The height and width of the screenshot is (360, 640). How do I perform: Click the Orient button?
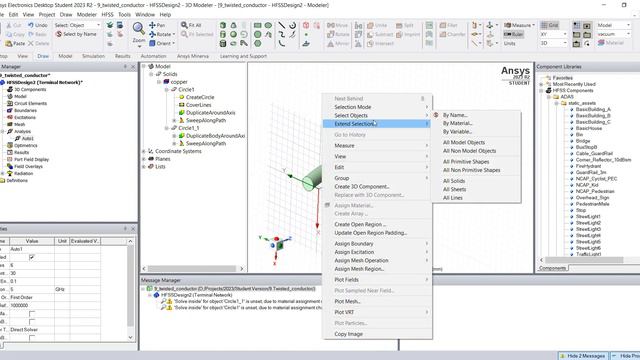tap(162, 43)
